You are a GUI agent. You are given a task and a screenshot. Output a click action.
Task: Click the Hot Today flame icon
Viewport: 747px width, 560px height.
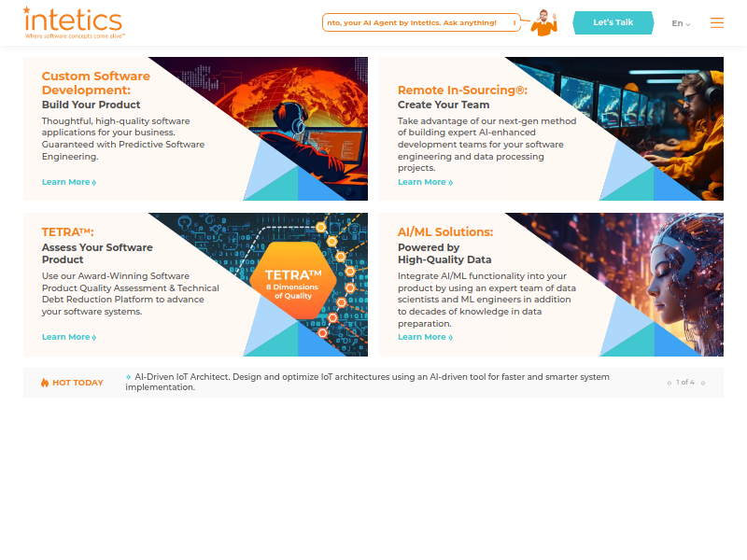pyautogui.click(x=45, y=383)
